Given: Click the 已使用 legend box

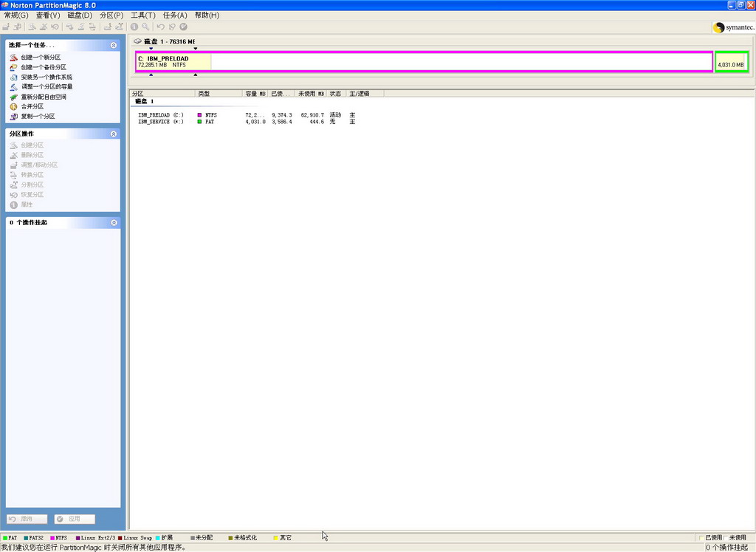Looking at the screenshot, I should click(701, 538).
